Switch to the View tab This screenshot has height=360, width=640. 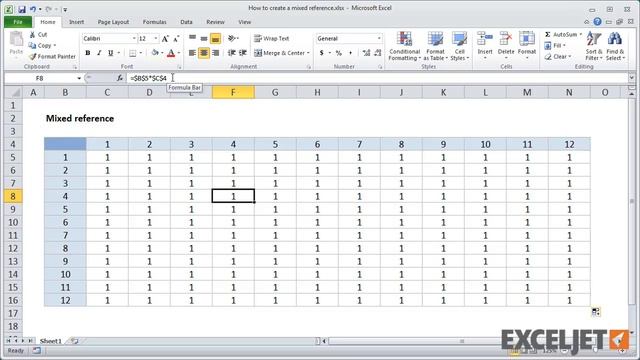[x=244, y=22]
